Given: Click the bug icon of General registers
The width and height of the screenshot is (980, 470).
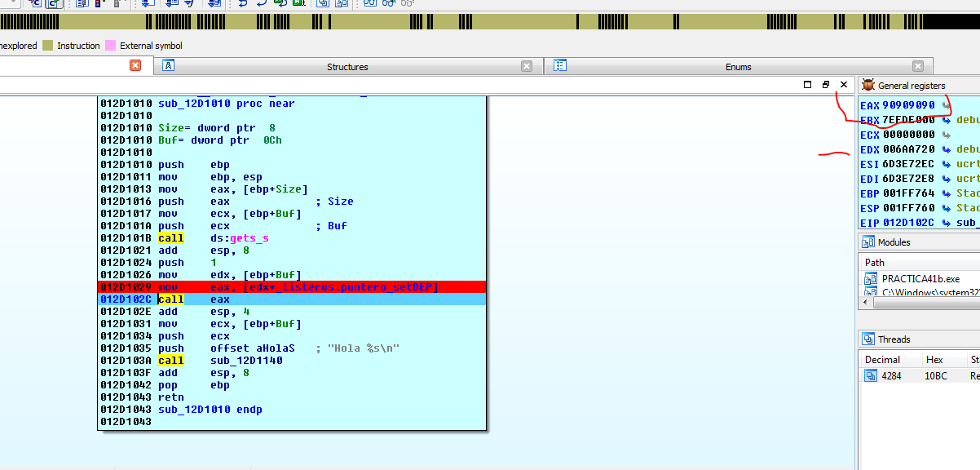Looking at the screenshot, I should (868, 86).
